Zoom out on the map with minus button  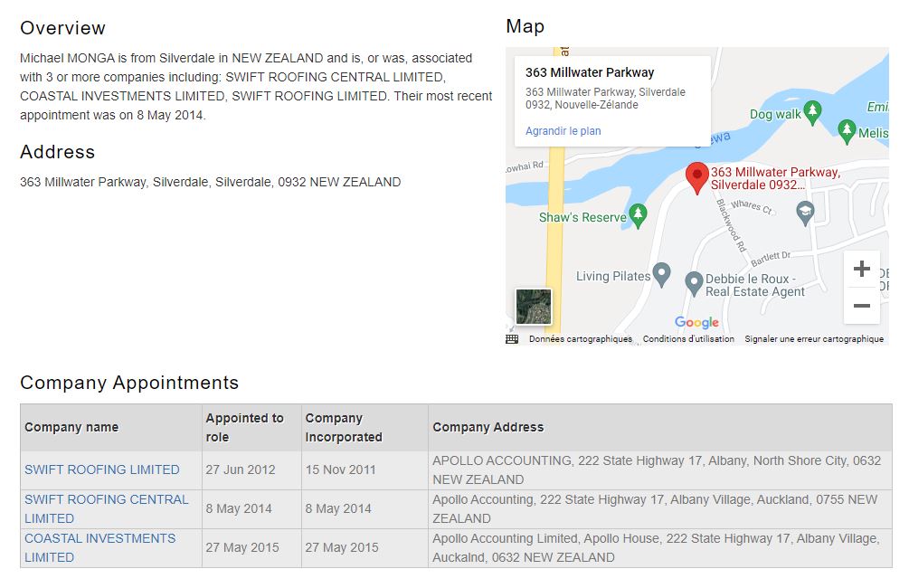point(861,306)
